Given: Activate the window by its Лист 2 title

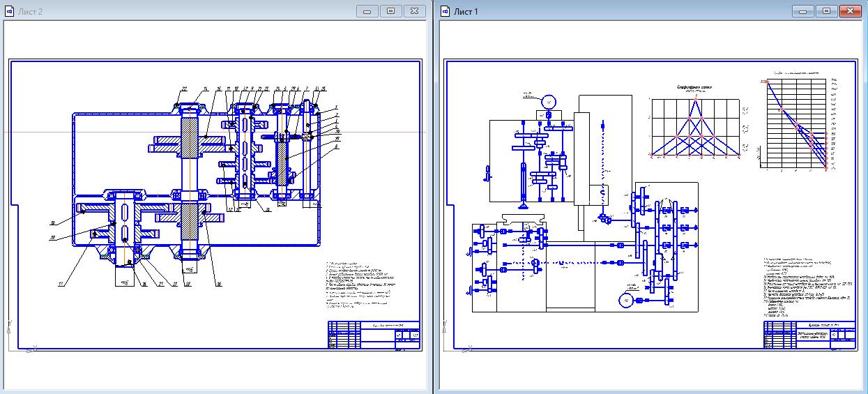Looking at the screenshot, I should (x=31, y=12).
